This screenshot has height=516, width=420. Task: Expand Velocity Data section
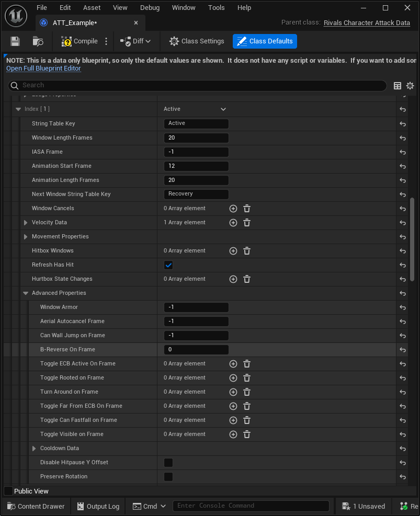(x=26, y=223)
